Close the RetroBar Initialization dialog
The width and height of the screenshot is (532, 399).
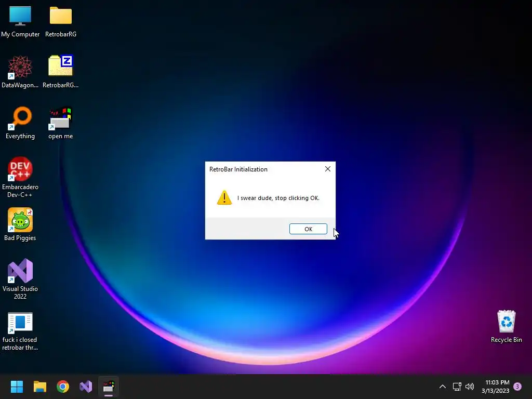[x=327, y=169]
